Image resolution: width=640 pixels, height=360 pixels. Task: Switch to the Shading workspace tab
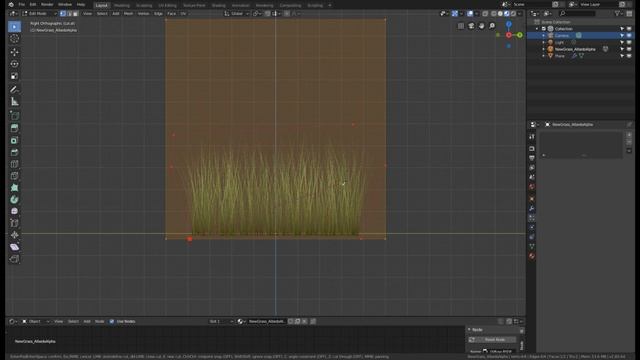point(218,5)
